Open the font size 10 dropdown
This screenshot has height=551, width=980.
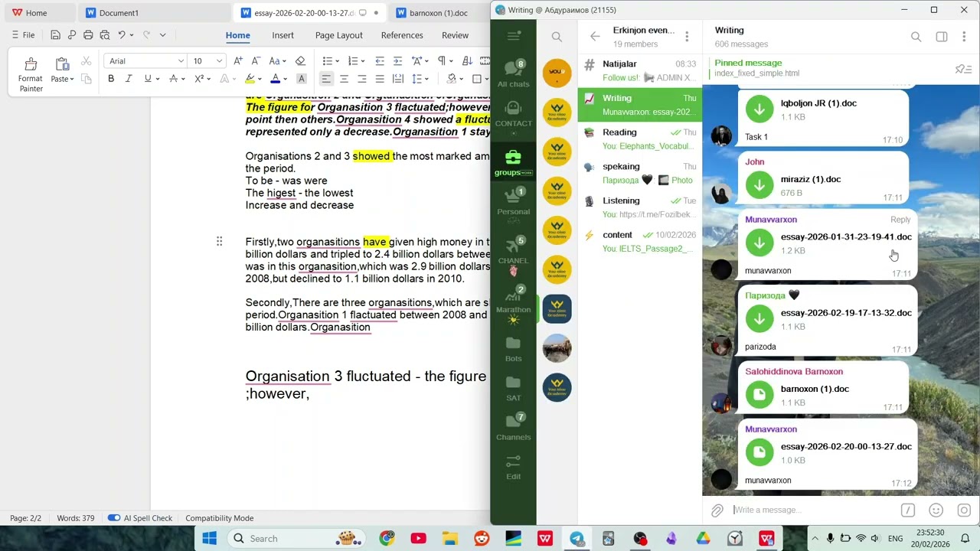point(219,61)
